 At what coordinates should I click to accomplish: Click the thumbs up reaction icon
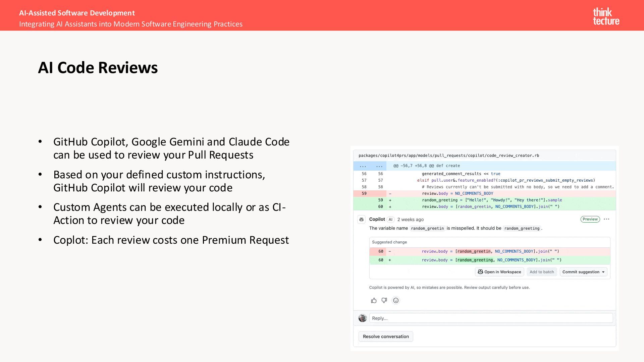[374, 301]
